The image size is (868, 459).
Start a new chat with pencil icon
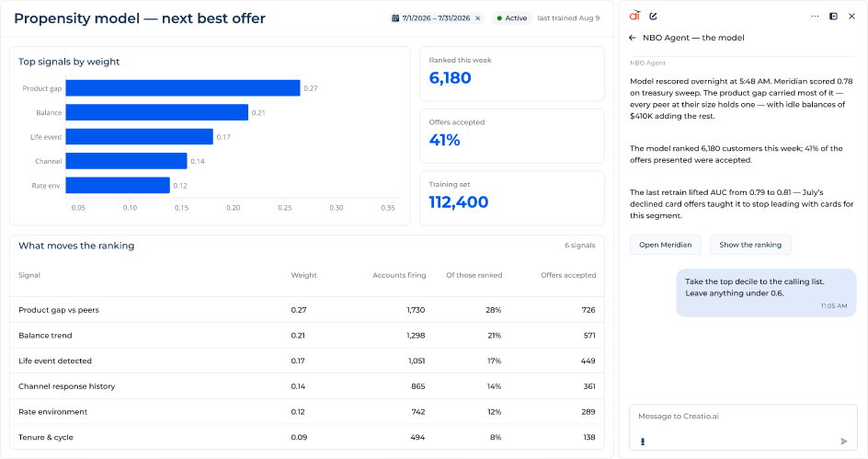(653, 16)
